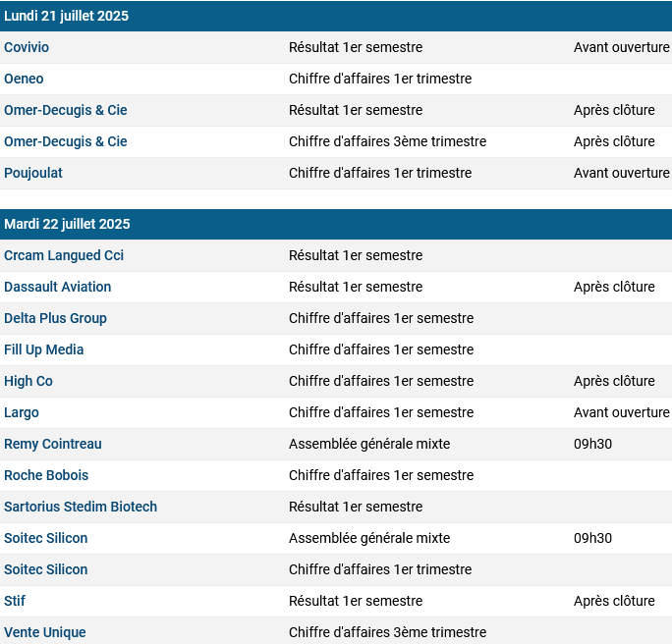This screenshot has width=672, height=644.
Task: Open Soitec Silicon in Assemblée générale row
Action: click(46, 538)
